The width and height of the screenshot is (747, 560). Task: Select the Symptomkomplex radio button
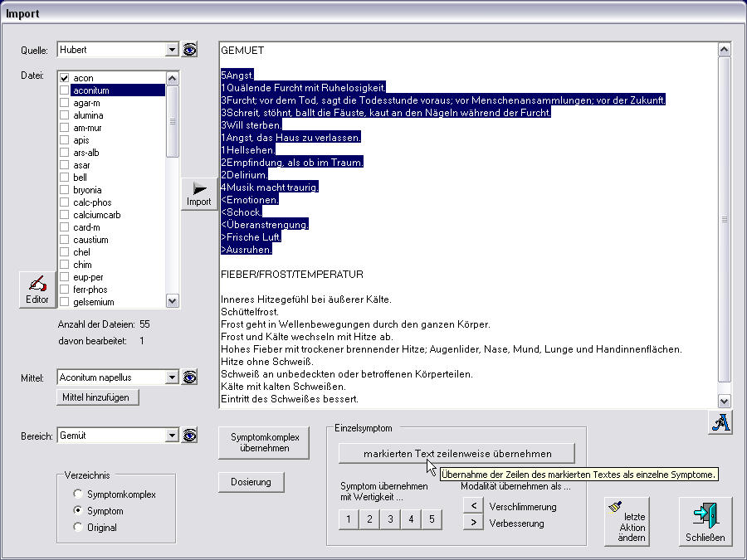pos(78,494)
